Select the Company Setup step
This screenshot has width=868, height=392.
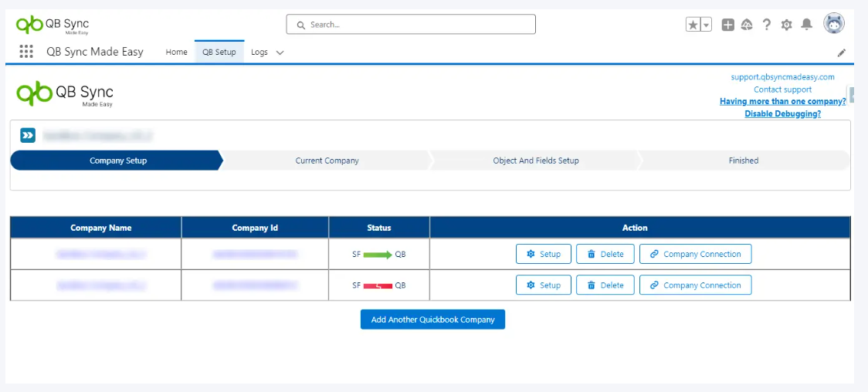coord(117,161)
